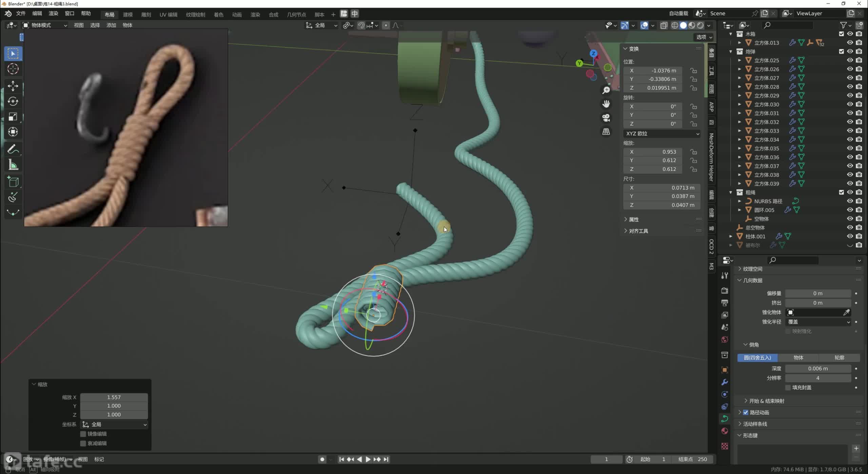Open the 窗口 menu
868x474 pixels.
click(x=70, y=14)
